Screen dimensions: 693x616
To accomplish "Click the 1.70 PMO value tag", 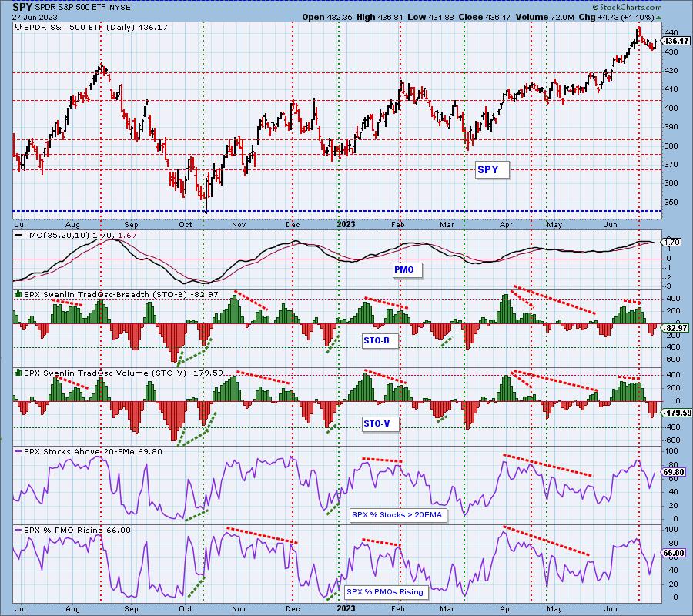I will coord(671,242).
